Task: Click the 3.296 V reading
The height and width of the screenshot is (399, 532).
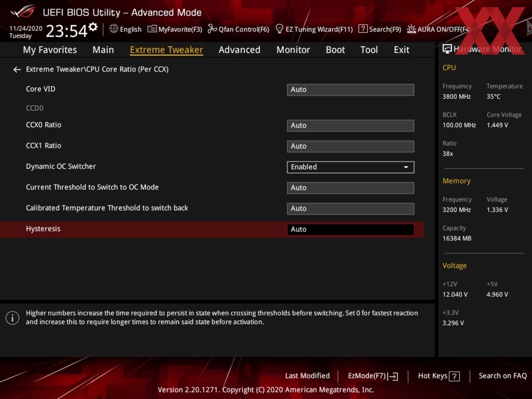Action: (453, 323)
